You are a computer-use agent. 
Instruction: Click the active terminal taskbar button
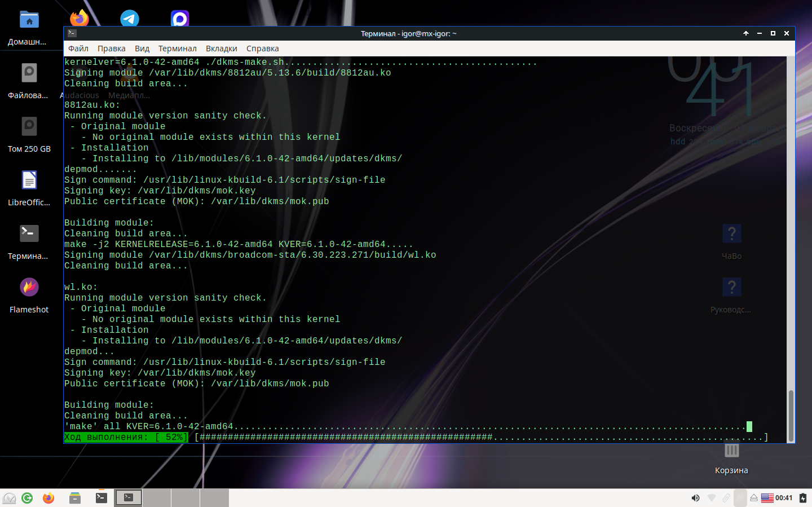click(x=129, y=497)
